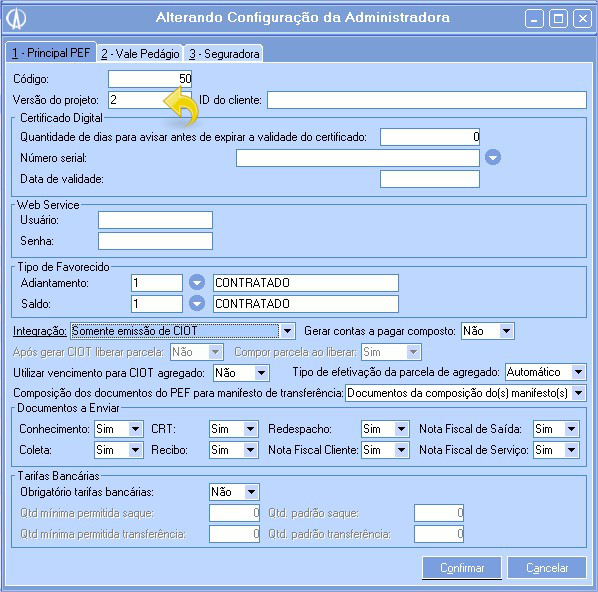Screen dimensions: 598x592
Task: Open Composição dos documentos do PEF dropdown
Action: pos(579,393)
